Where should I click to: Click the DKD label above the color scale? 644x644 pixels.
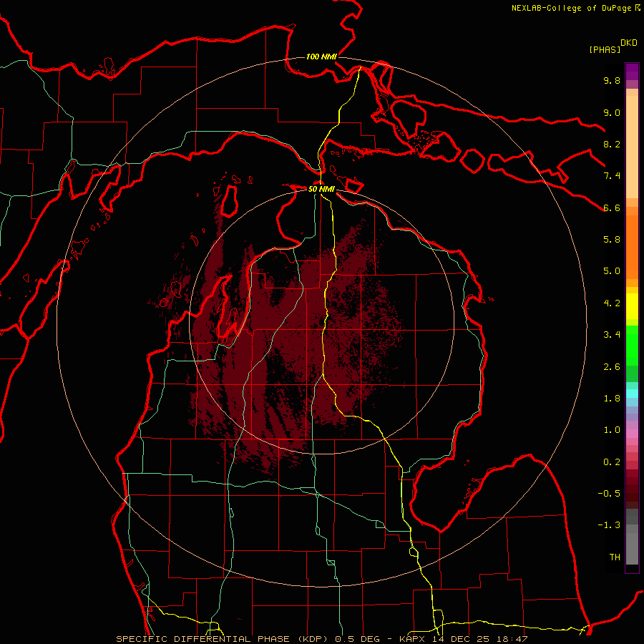[628, 43]
